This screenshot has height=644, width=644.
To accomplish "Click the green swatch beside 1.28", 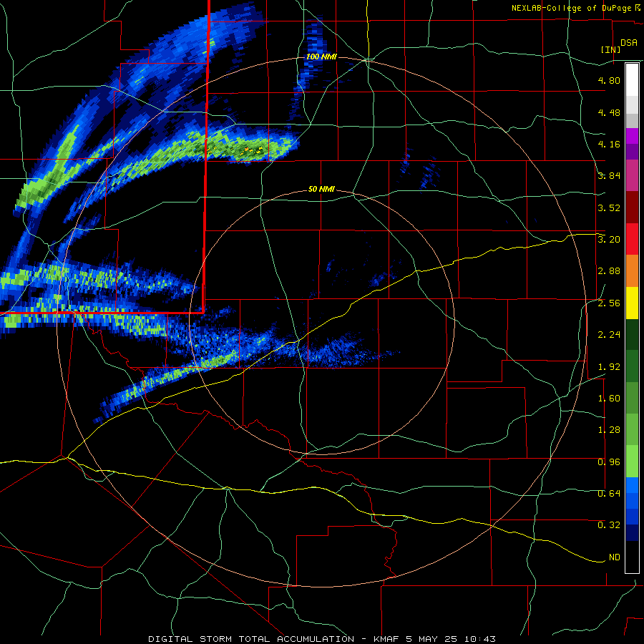I will 632,430.
